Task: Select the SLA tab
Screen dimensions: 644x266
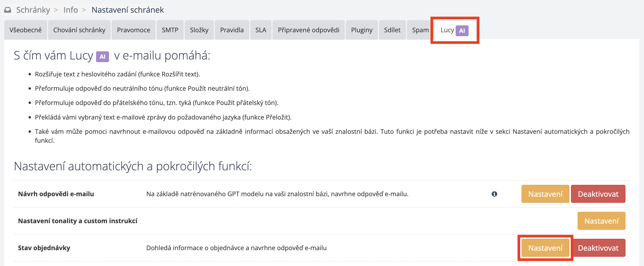Action: click(261, 30)
